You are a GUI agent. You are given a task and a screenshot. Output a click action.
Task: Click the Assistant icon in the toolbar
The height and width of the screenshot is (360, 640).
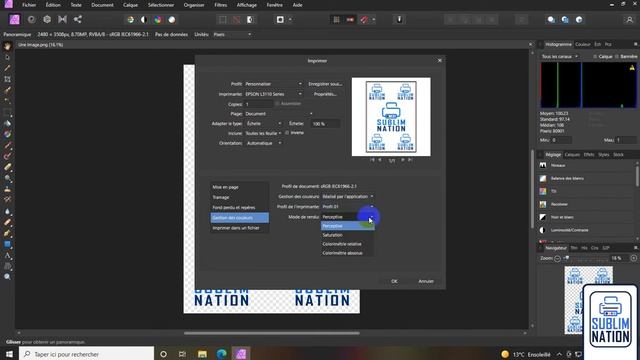coord(399,20)
